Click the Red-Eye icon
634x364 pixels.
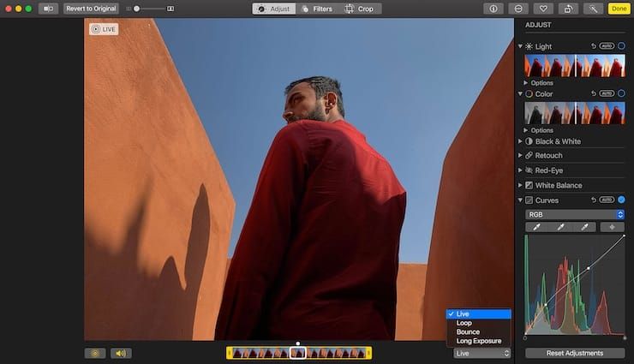(x=529, y=170)
